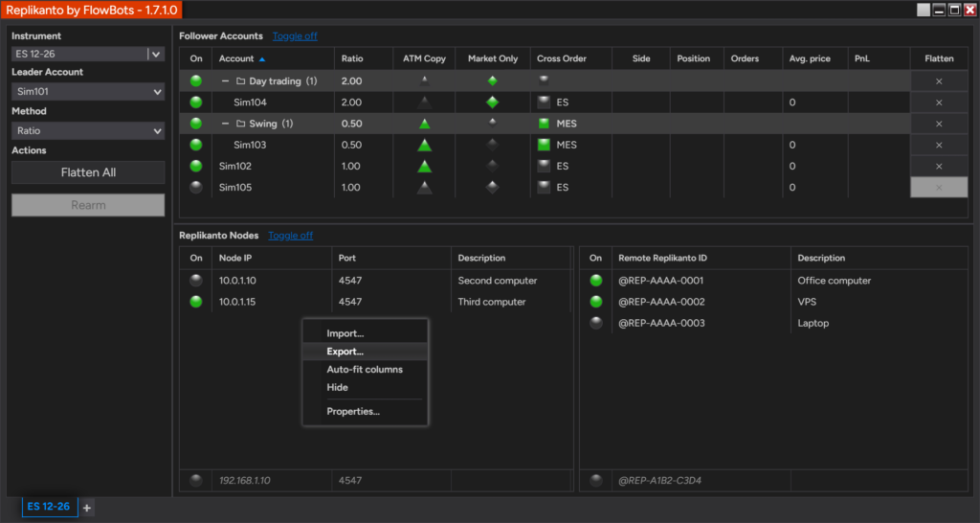The width and height of the screenshot is (980, 523).
Task: Click the new Node IP field 192.168.1.10
Action: tap(272, 481)
